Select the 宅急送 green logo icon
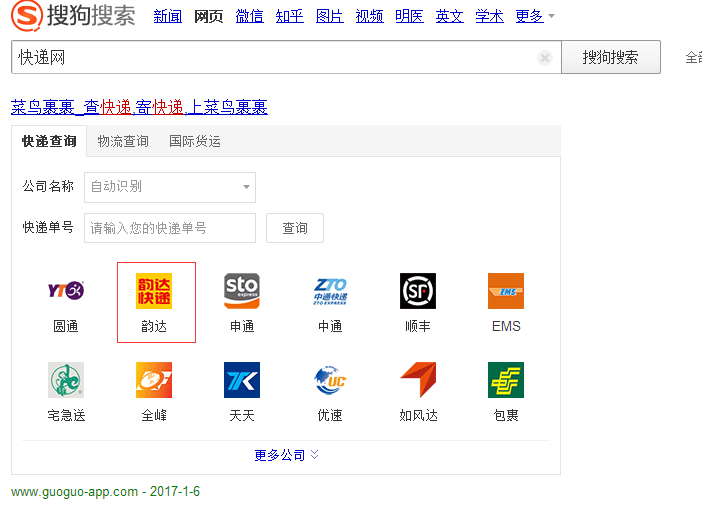This screenshot has height=517, width=702. point(66,380)
